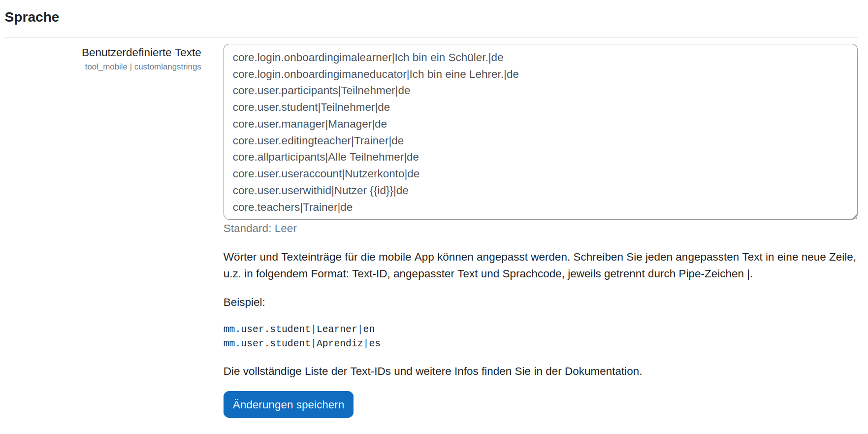
Task: Click the Beispiel: label
Action: click(x=244, y=302)
